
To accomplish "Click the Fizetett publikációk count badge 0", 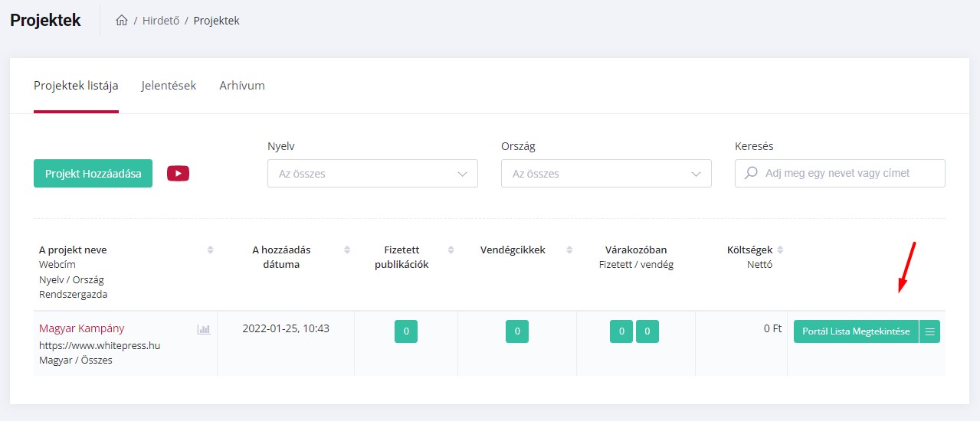I will pyautogui.click(x=406, y=331).
